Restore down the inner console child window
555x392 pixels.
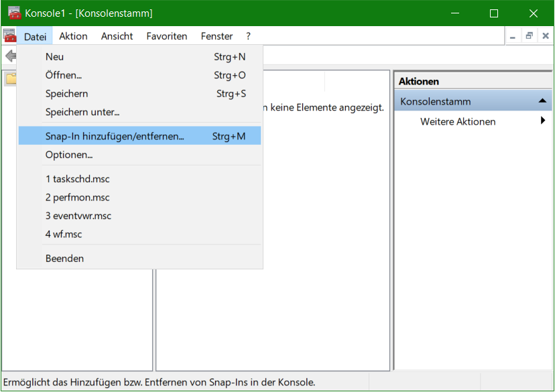pyautogui.click(x=529, y=36)
